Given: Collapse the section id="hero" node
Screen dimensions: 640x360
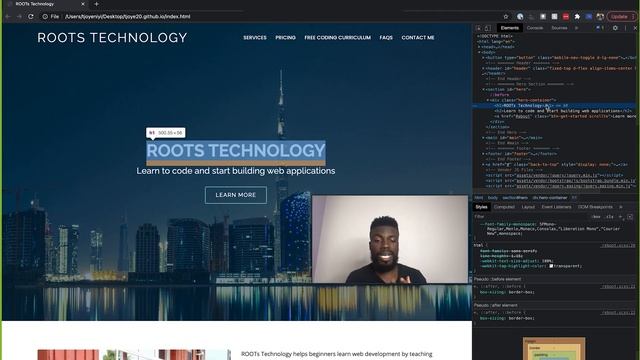Looking at the screenshot, I should coord(484,89).
